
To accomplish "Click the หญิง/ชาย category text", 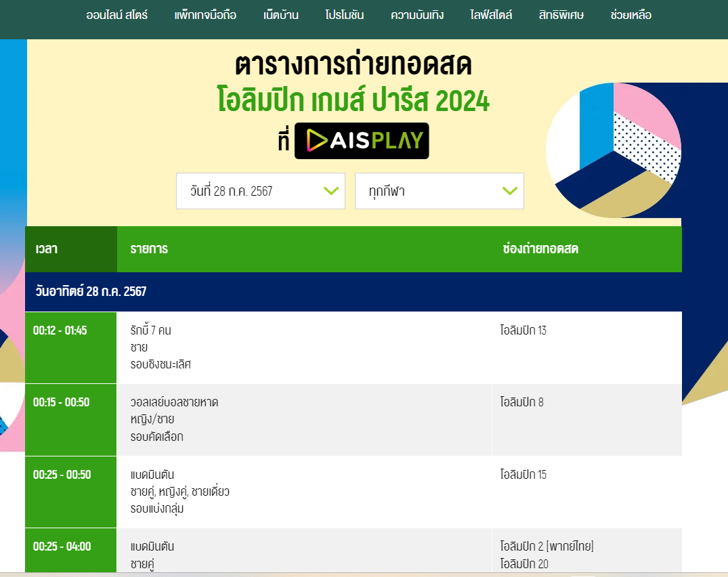I will coord(152,419).
